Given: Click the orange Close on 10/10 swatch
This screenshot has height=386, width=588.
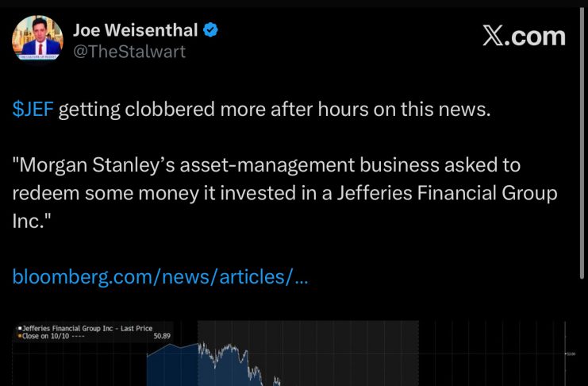Looking at the screenshot, I should point(19,335).
